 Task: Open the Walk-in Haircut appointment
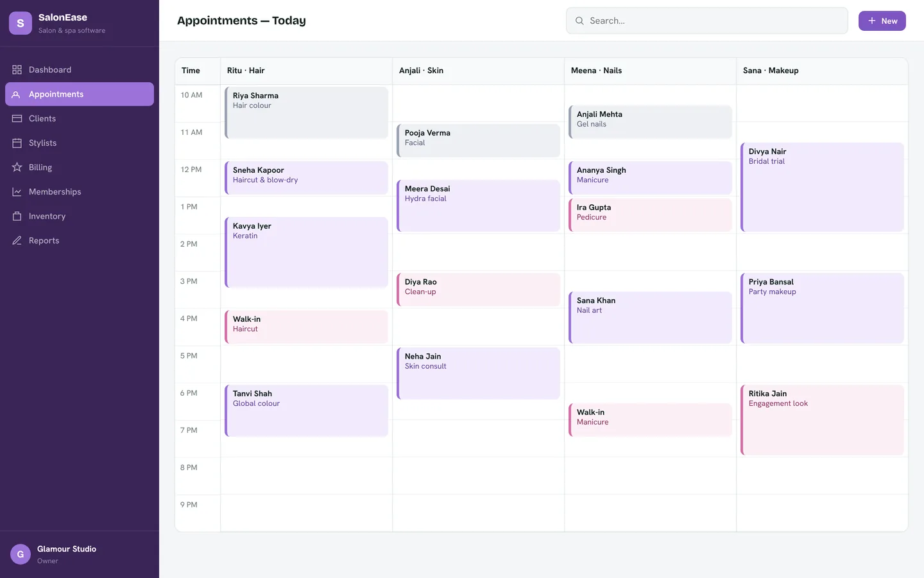tap(307, 327)
